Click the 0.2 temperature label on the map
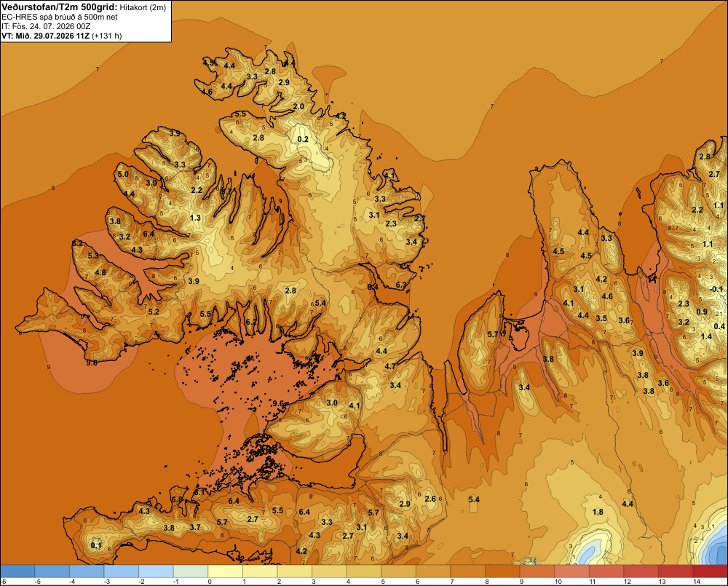Viewport: 728px width, 586px height. pos(303,139)
